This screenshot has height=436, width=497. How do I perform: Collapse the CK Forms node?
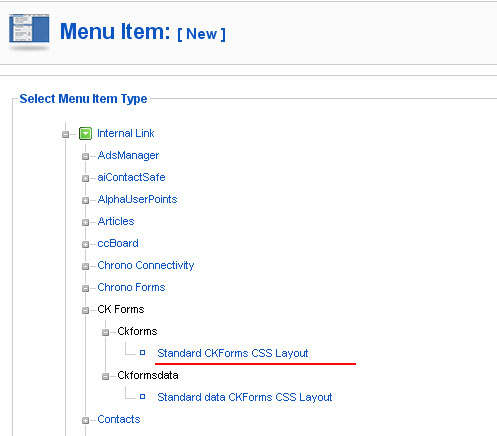[x=85, y=310]
